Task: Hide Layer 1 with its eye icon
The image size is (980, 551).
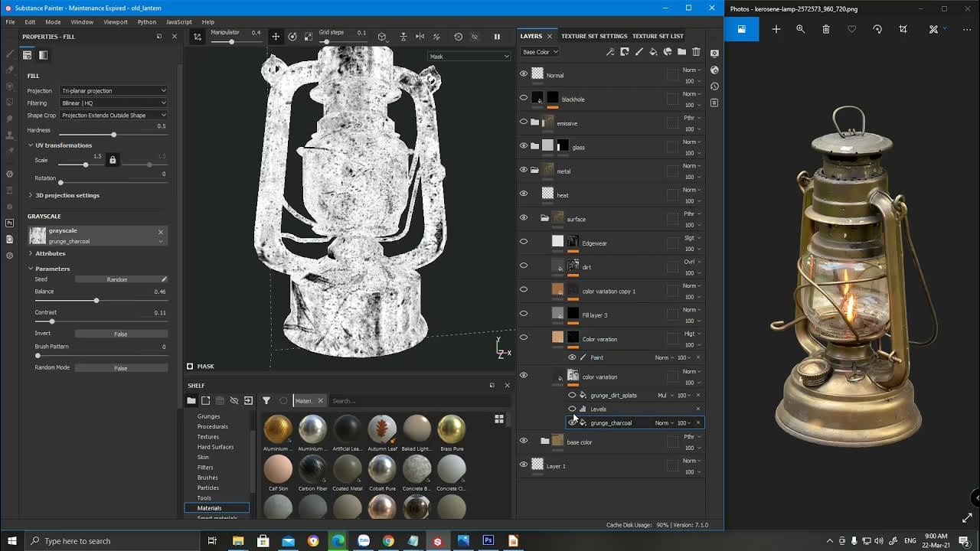Action: 524,465
